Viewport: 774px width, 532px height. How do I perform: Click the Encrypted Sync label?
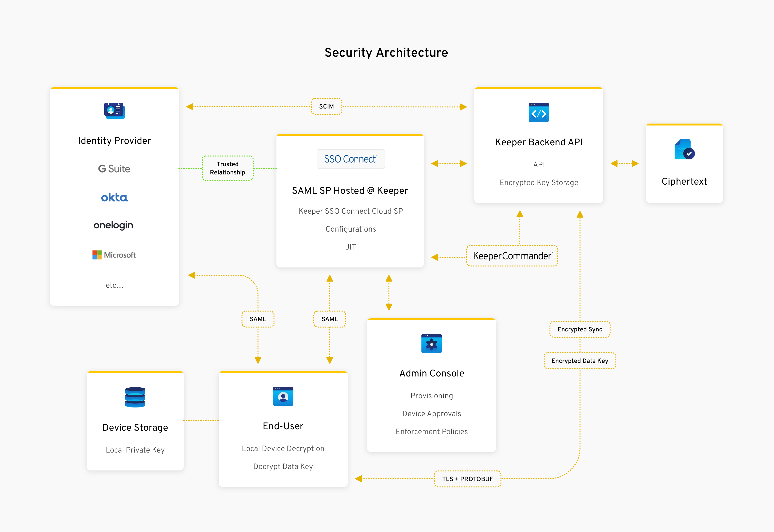point(580,329)
